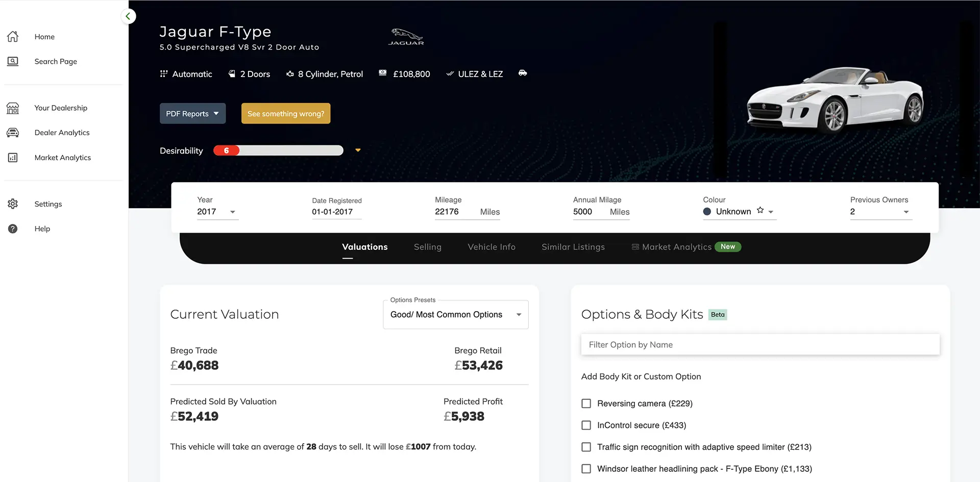
Task: Click the Automatic gearbox icon
Action: tap(164, 74)
